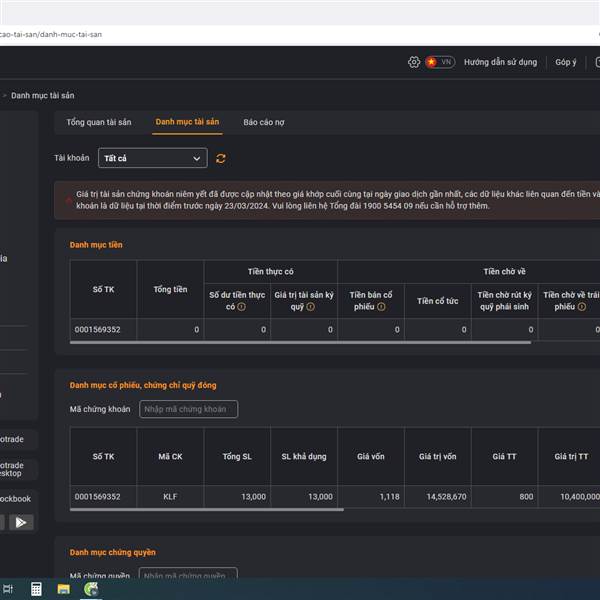The image size is (600, 600).
Task: Open File Explorer from the taskbar
Action: pos(64,589)
